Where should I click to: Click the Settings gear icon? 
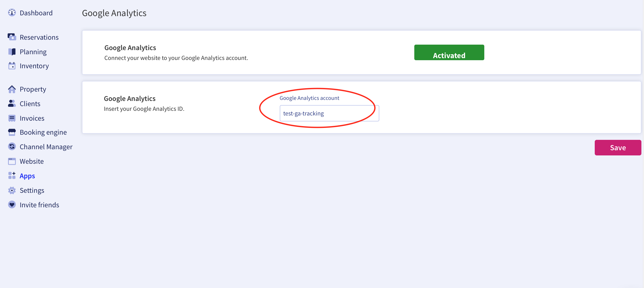pyautogui.click(x=12, y=190)
